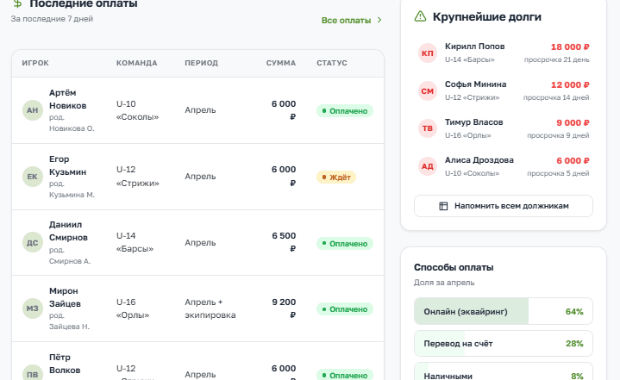Viewport: 620px width, 380px height.
Task: Select player name Артём Новиков
Action: click(68, 99)
